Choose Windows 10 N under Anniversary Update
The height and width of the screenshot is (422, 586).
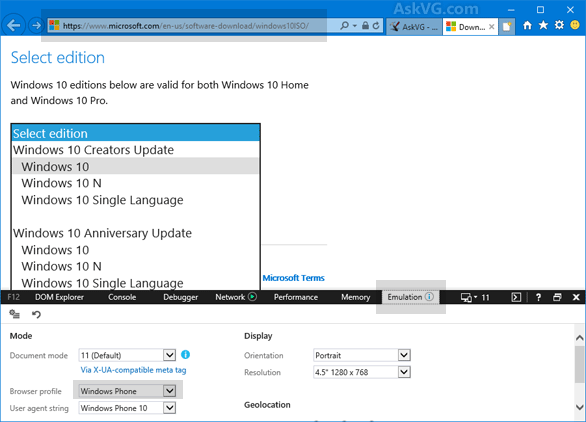click(135, 266)
